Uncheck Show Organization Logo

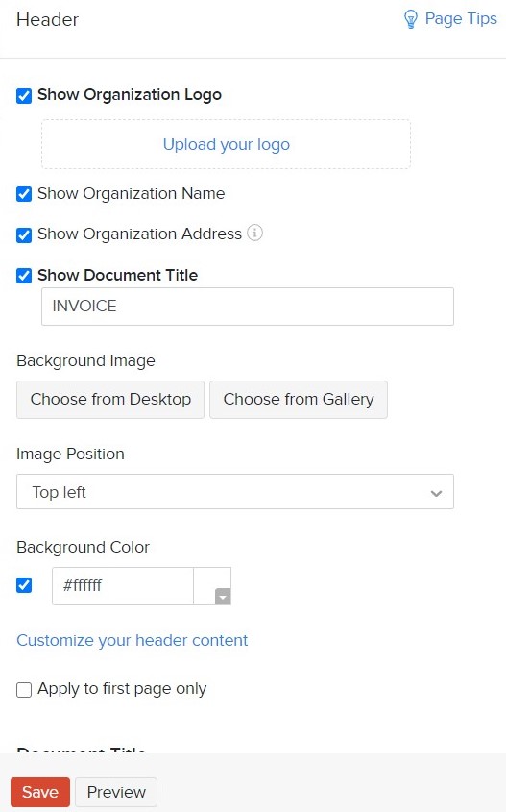point(24,96)
